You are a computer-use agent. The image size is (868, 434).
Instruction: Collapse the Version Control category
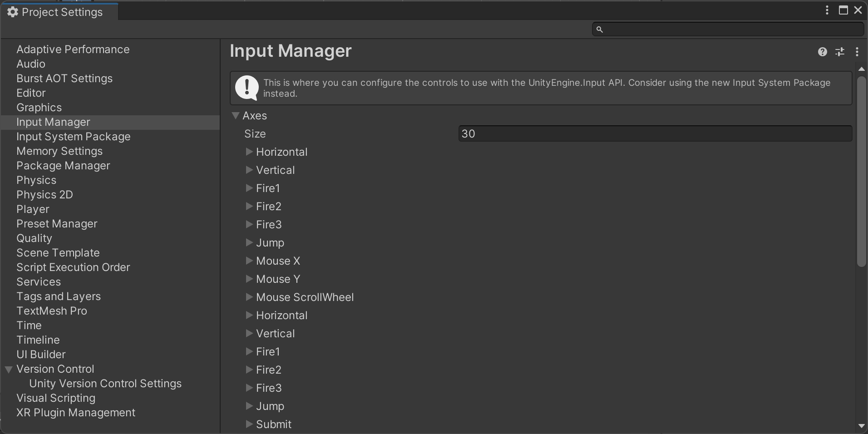pyautogui.click(x=9, y=369)
